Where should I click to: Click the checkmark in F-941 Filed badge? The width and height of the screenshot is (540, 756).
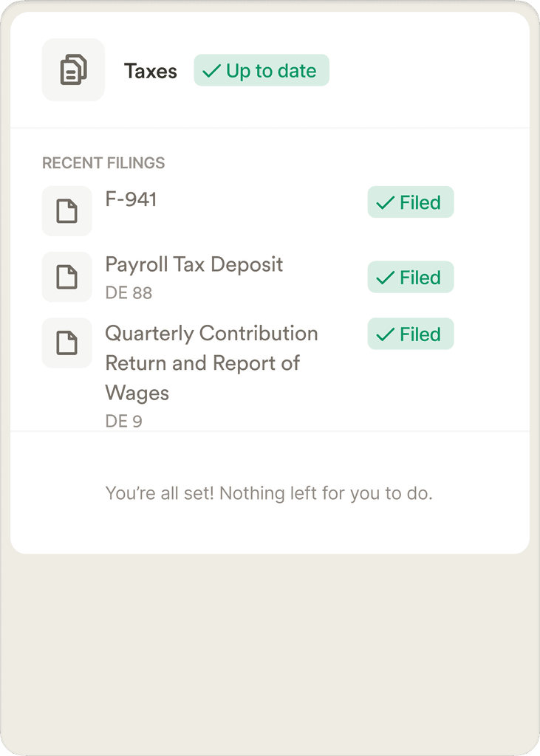point(385,202)
